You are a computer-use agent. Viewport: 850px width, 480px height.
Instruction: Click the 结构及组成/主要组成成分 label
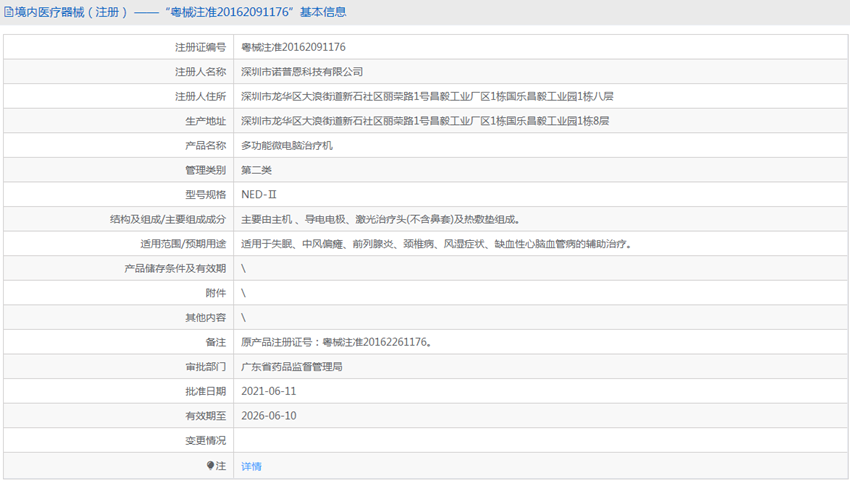pyautogui.click(x=168, y=219)
